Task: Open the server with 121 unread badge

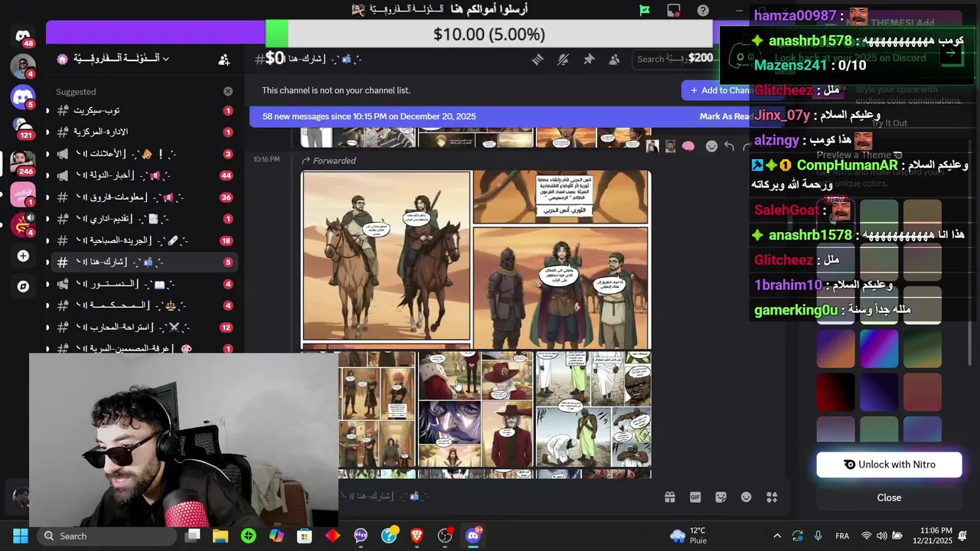Action: click(23, 127)
